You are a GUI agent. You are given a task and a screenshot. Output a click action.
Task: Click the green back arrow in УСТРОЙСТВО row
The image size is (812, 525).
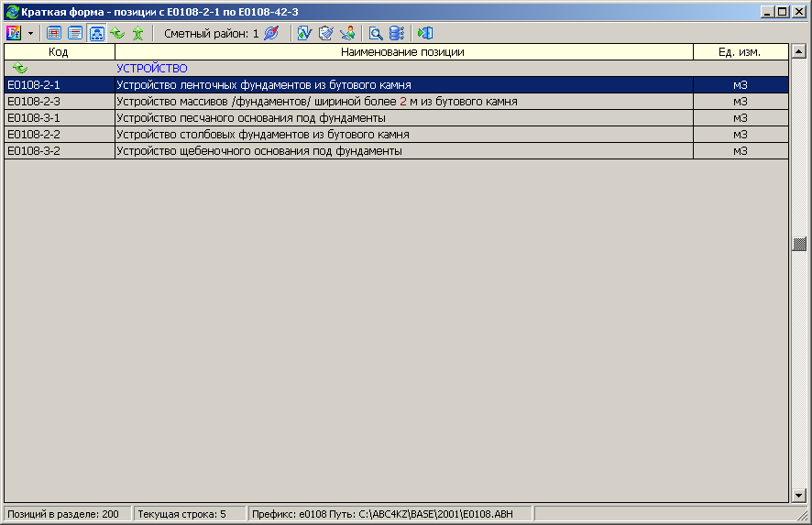19,68
